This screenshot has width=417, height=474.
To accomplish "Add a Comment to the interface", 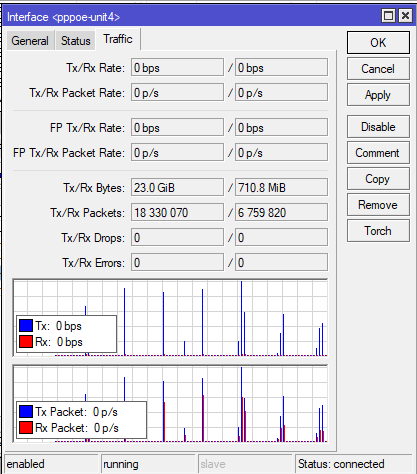I will pyautogui.click(x=378, y=153).
